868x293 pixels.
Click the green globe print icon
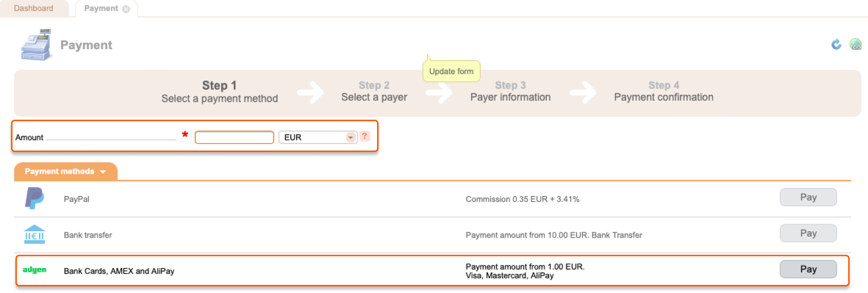(856, 44)
